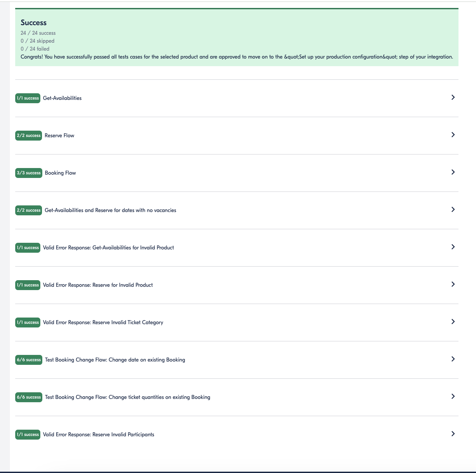Screen dimensions: 476x473
Task: Click 6/6 success badge for Change date test
Action: (29, 360)
